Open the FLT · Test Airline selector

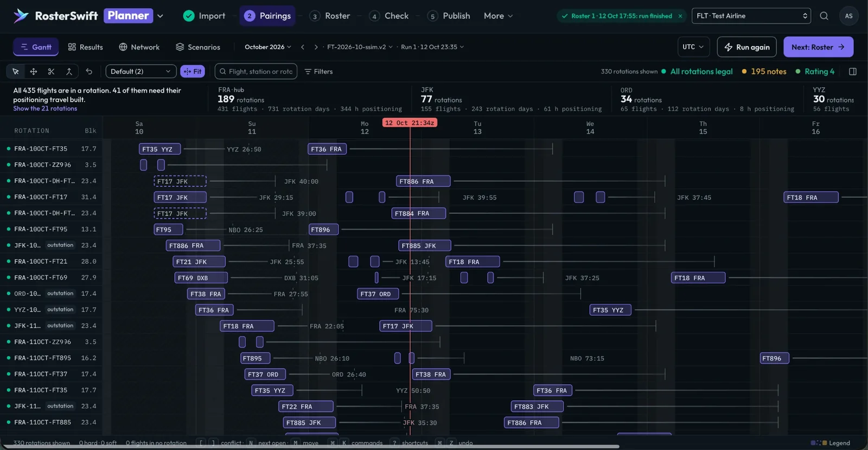pyautogui.click(x=751, y=16)
